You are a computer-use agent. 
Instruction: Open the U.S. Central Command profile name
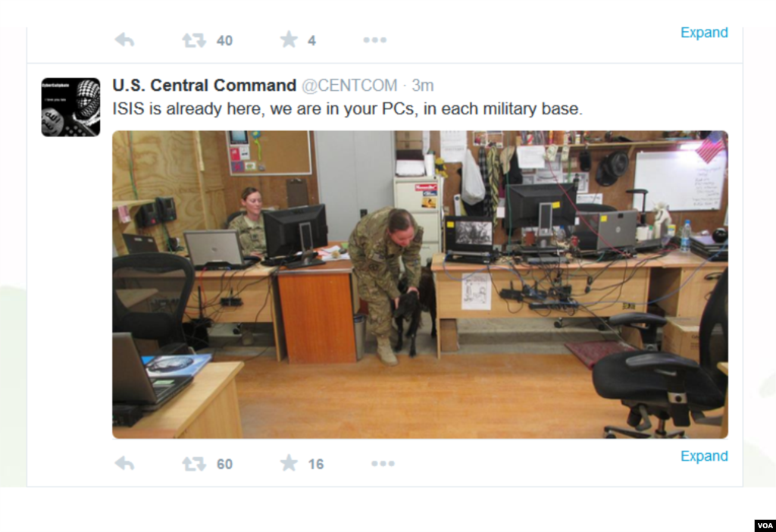point(204,85)
